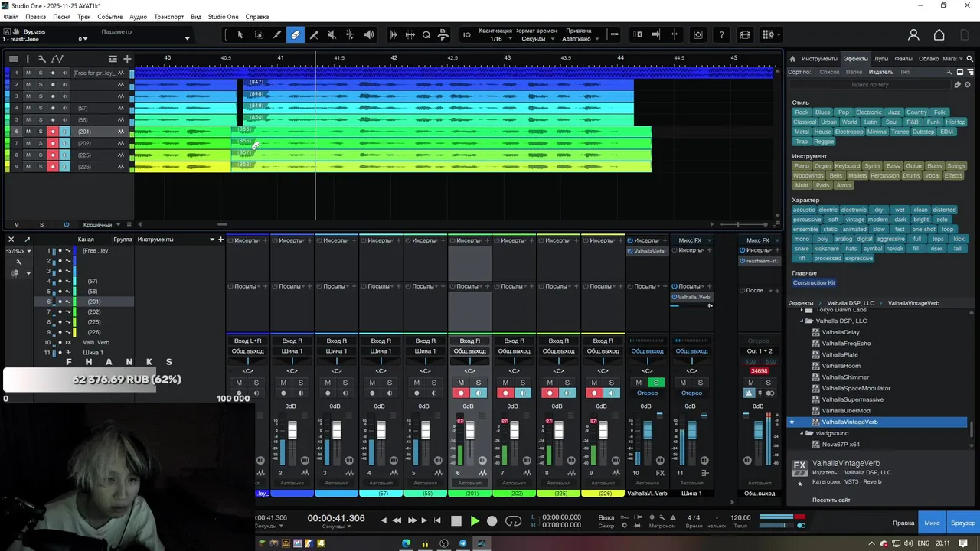The width and height of the screenshot is (980, 551).
Task: Collapse the Valhalla DSP, LLC folder
Action: [x=802, y=321]
